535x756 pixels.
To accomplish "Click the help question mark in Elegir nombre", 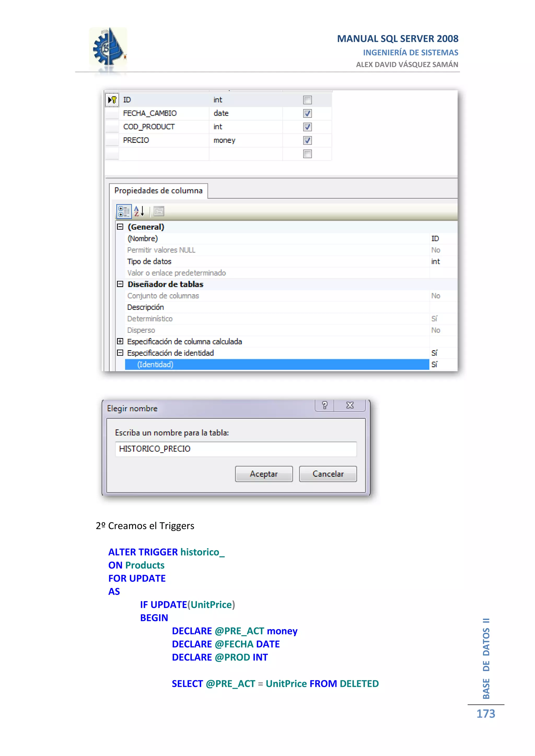I will (324, 405).
